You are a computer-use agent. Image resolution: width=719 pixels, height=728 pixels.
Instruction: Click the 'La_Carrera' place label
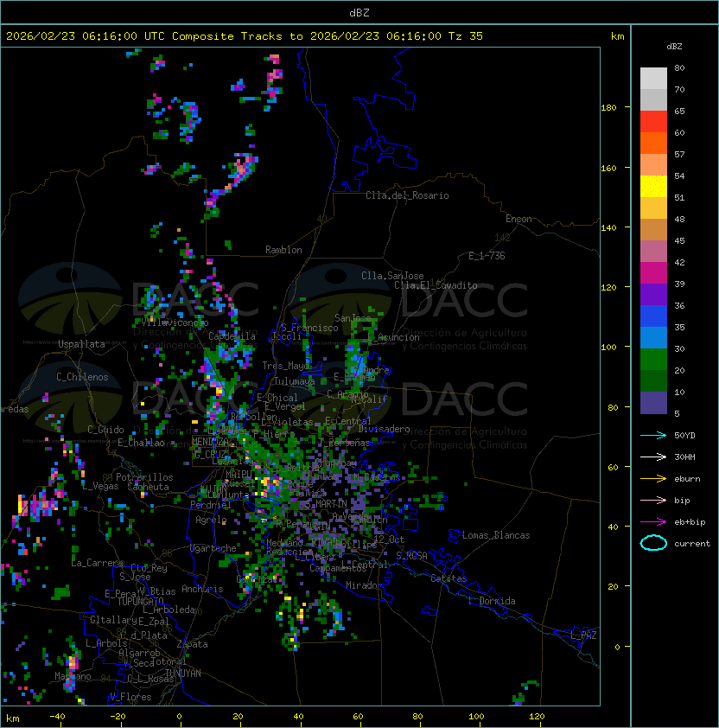click(x=97, y=563)
